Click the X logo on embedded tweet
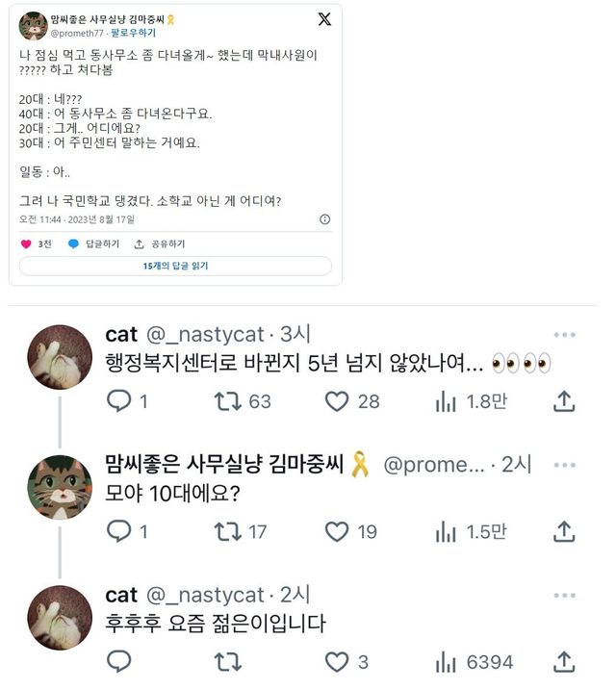Image resolution: width=616 pixels, height=690 pixels. click(324, 19)
